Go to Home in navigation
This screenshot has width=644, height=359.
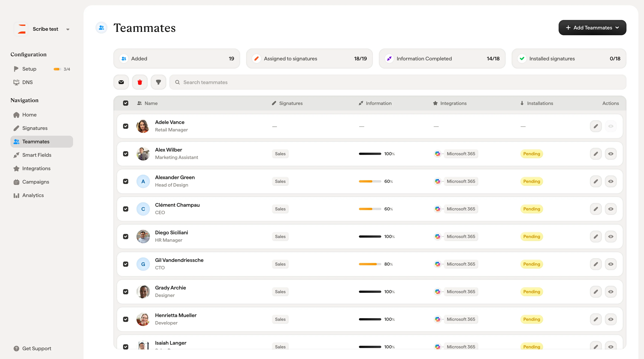tap(42, 115)
